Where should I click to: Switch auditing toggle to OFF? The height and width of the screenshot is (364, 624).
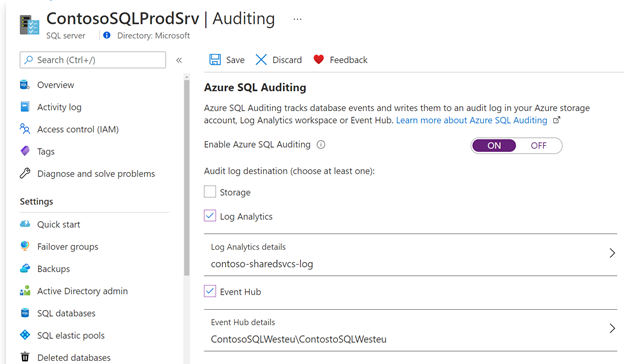tap(538, 146)
